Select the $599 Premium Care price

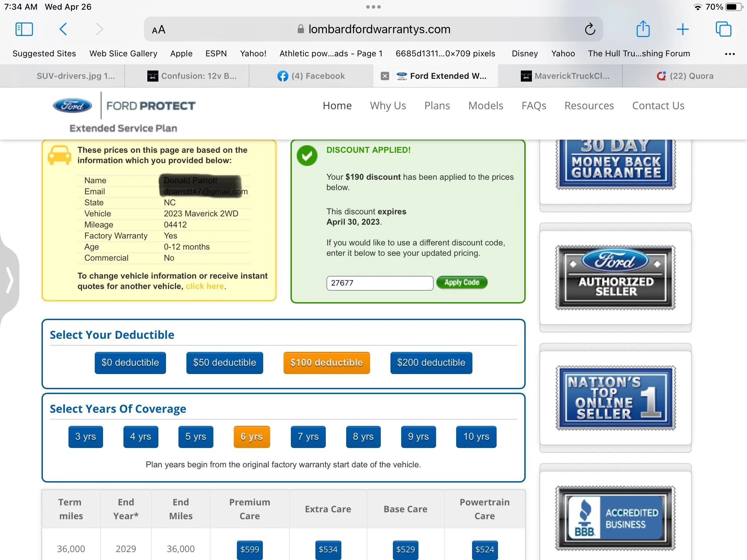pos(250,550)
